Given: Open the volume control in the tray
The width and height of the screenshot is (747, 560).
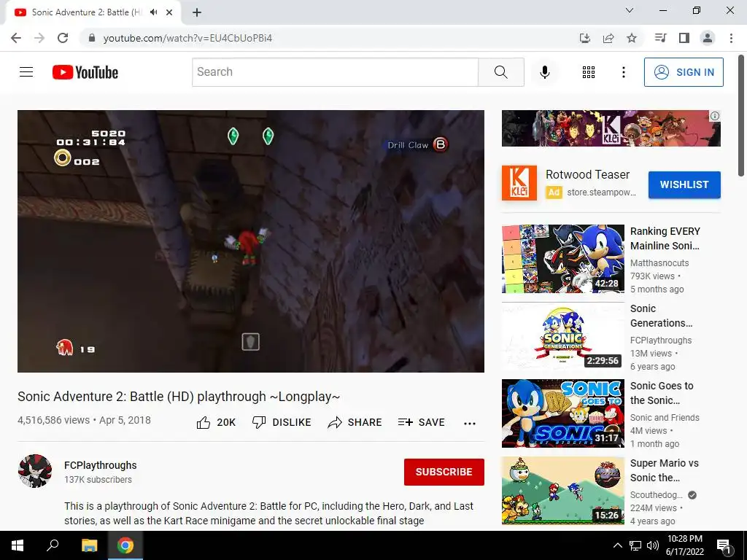Looking at the screenshot, I should tap(653, 545).
